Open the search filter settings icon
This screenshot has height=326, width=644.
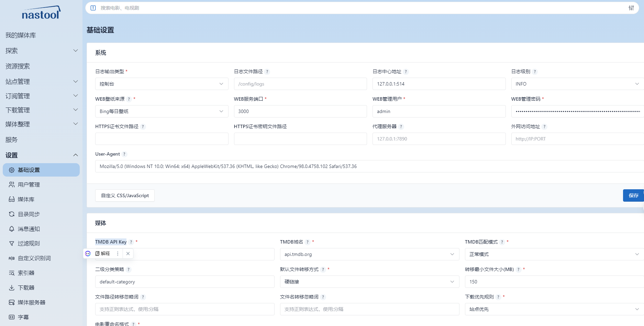click(x=631, y=8)
